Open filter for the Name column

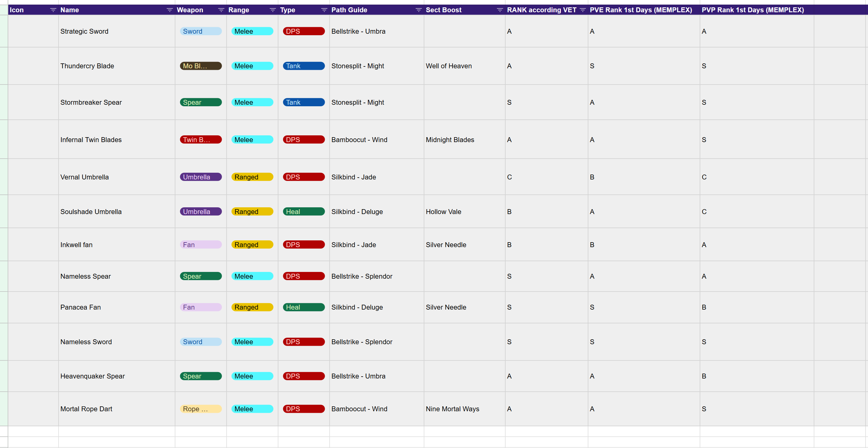[170, 10]
